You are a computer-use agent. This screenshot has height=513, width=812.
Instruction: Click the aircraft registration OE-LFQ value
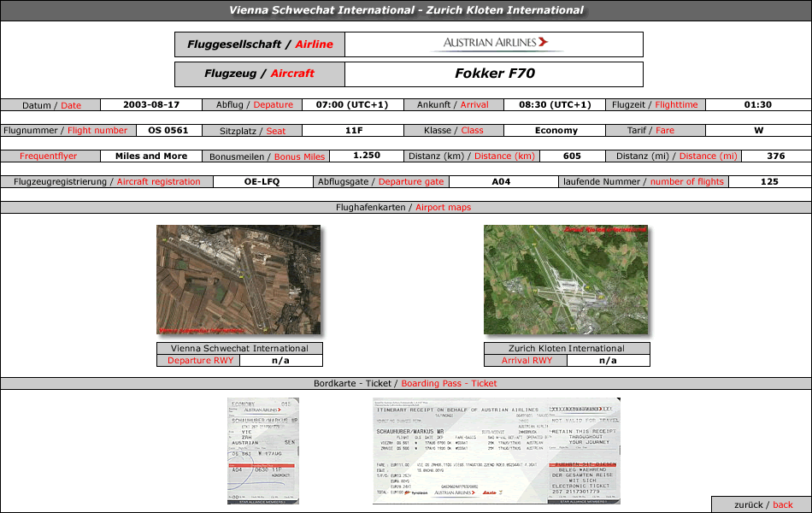coord(262,182)
